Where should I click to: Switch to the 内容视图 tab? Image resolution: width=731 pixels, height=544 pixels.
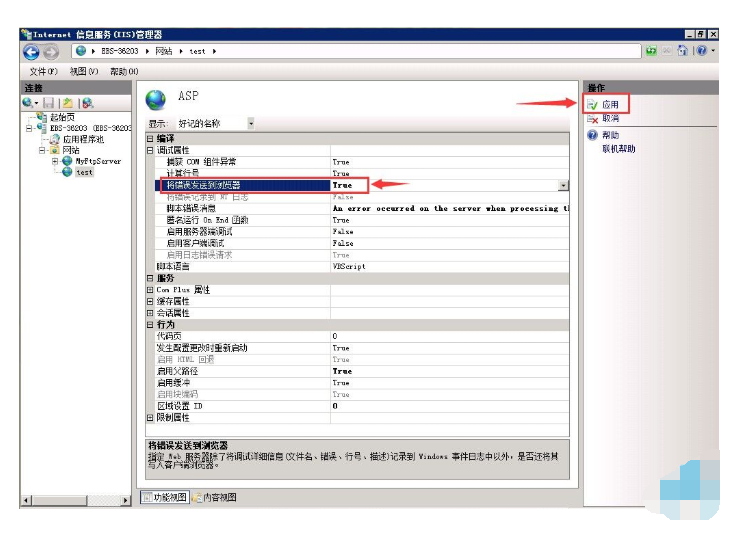pos(214,497)
